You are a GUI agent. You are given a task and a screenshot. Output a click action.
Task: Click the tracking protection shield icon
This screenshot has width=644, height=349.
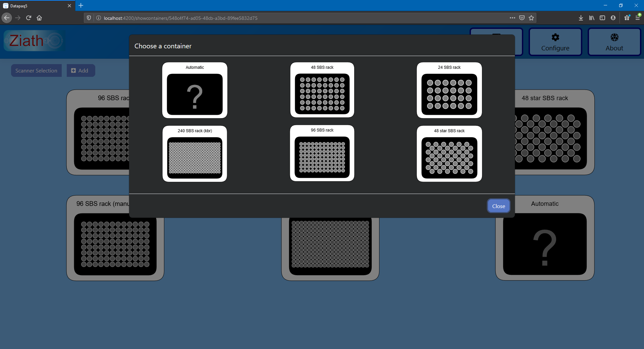pyautogui.click(x=89, y=18)
